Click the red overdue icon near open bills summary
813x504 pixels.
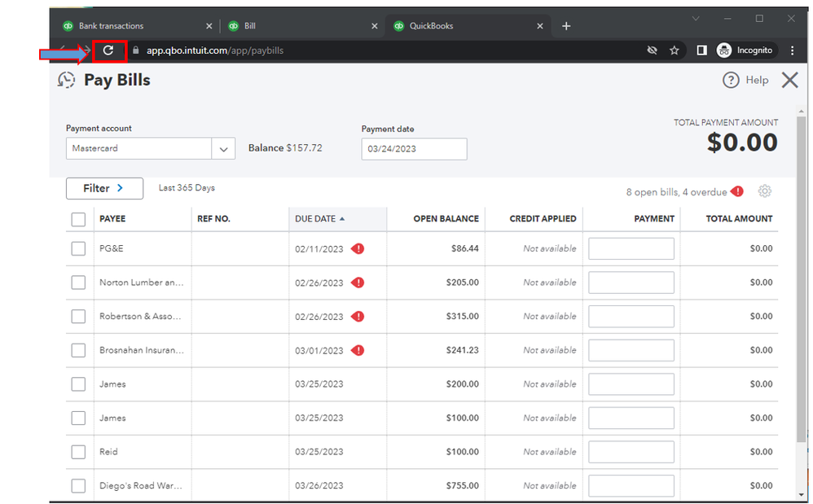pyautogui.click(x=737, y=191)
